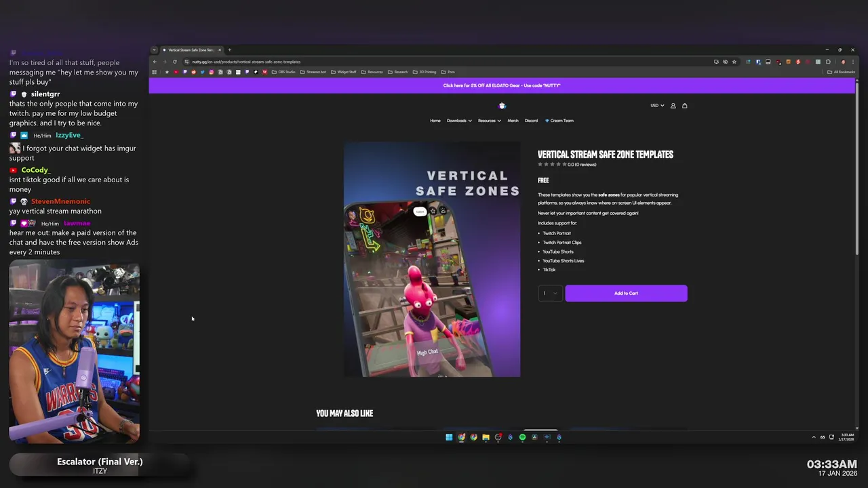Bookmark this page with the star icon
This screenshot has height=488, width=868.
point(734,62)
